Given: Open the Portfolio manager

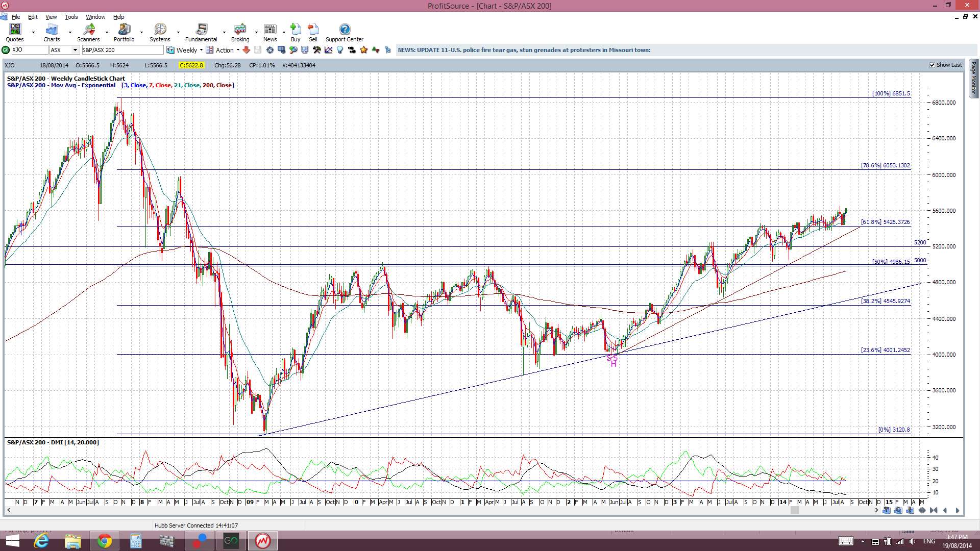Looking at the screenshot, I should (124, 33).
